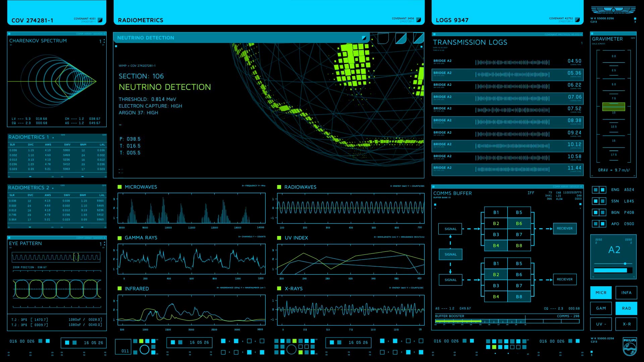Toggle the SSN L845 switch

pos(599,201)
